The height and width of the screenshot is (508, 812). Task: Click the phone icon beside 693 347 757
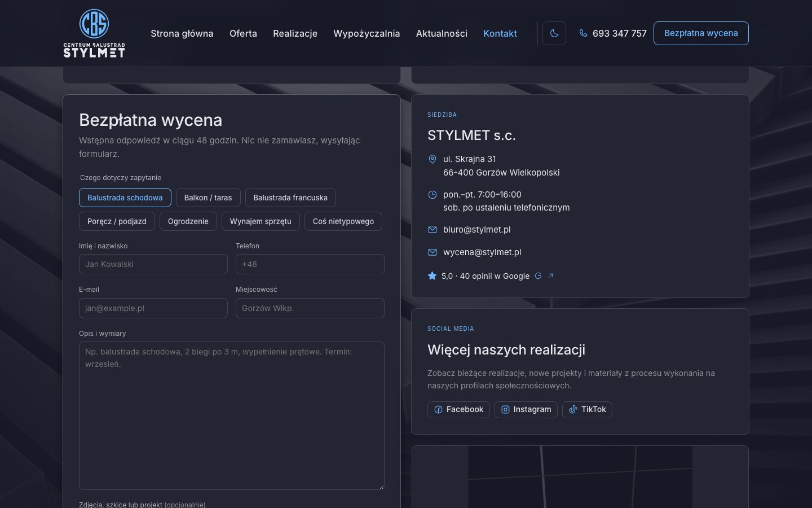tap(583, 33)
